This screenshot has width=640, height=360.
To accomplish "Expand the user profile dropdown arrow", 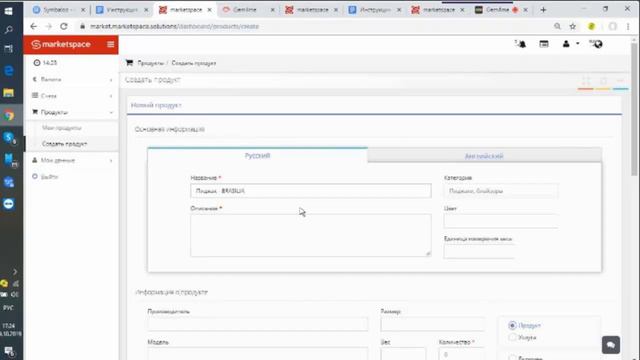I will 578,43.
